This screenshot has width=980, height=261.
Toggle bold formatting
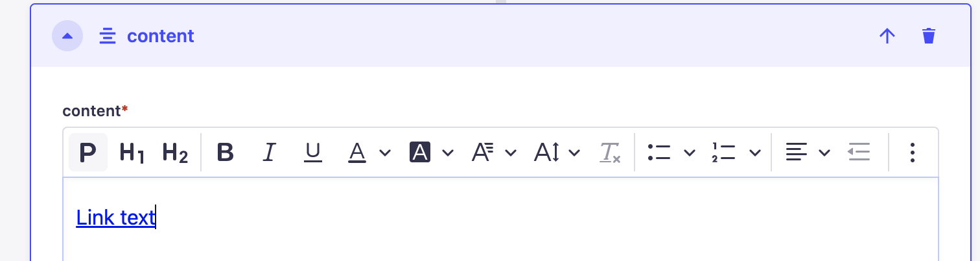click(x=225, y=153)
